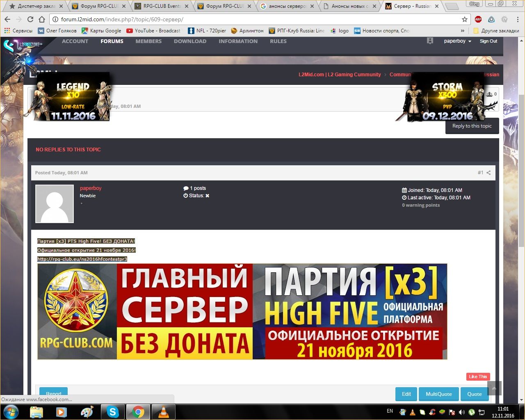
Task: Open the Карты Google bookmark
Action: (x=101, y=31)
